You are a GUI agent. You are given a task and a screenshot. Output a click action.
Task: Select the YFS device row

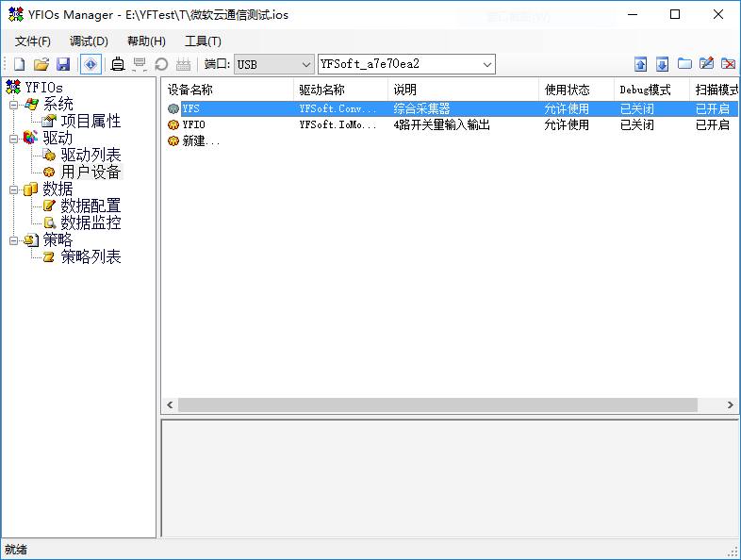coord(452,108)
